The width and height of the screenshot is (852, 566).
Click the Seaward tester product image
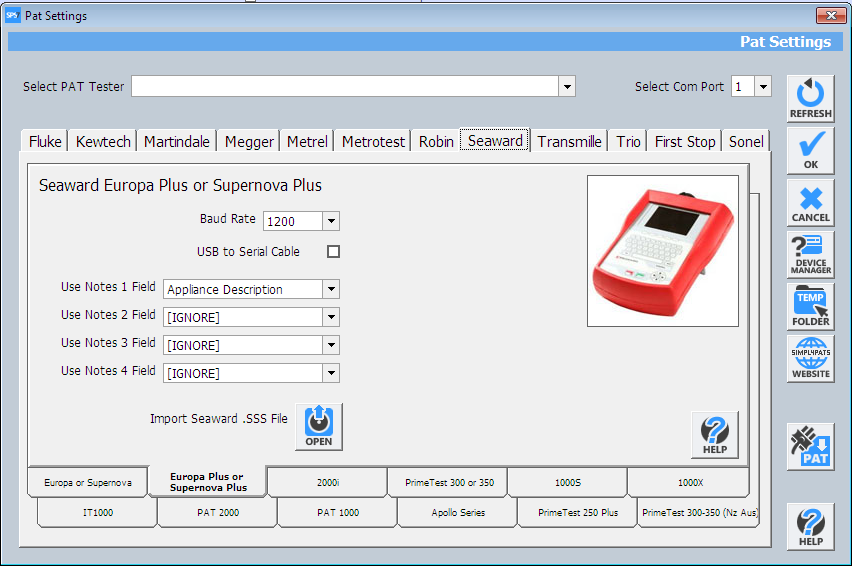662,251
